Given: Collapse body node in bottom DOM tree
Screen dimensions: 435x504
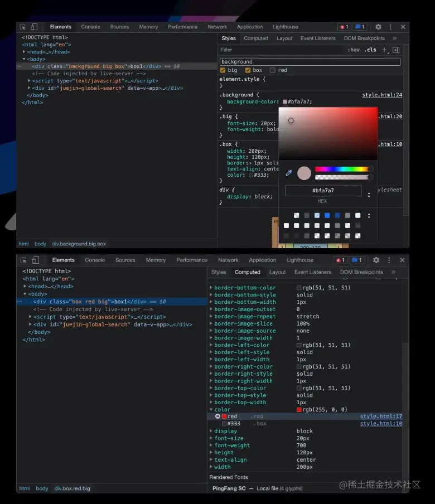Looking at the screenshot, I should point(25,294).
